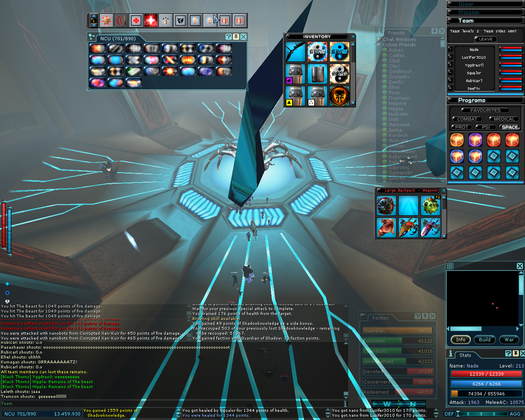
Task: Collapse the Programs panel header
Action: click(485, 100)
